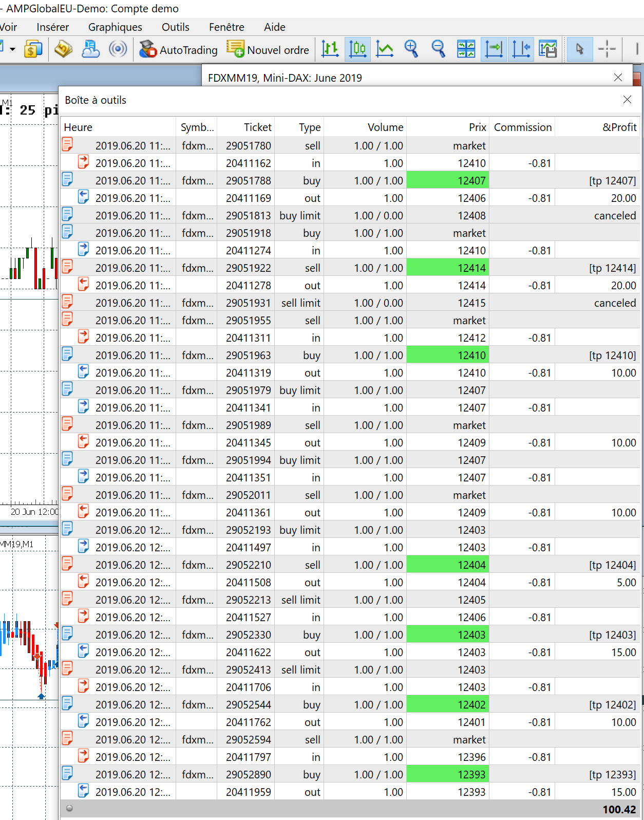Image resolution: width=644 pixels, height=820 pixels.
Task: Click green price 12404 of ticket 29052210
Action: click(x=447, y=565)
